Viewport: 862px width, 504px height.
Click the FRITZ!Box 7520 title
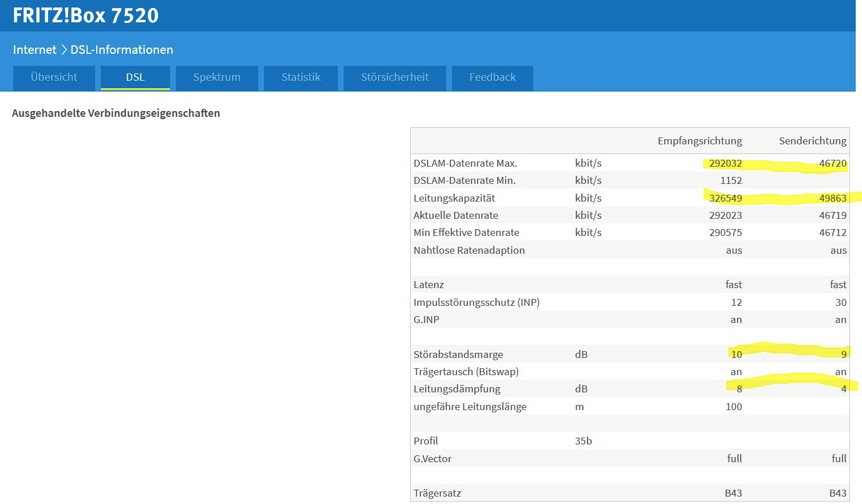(x=85, y=15)
